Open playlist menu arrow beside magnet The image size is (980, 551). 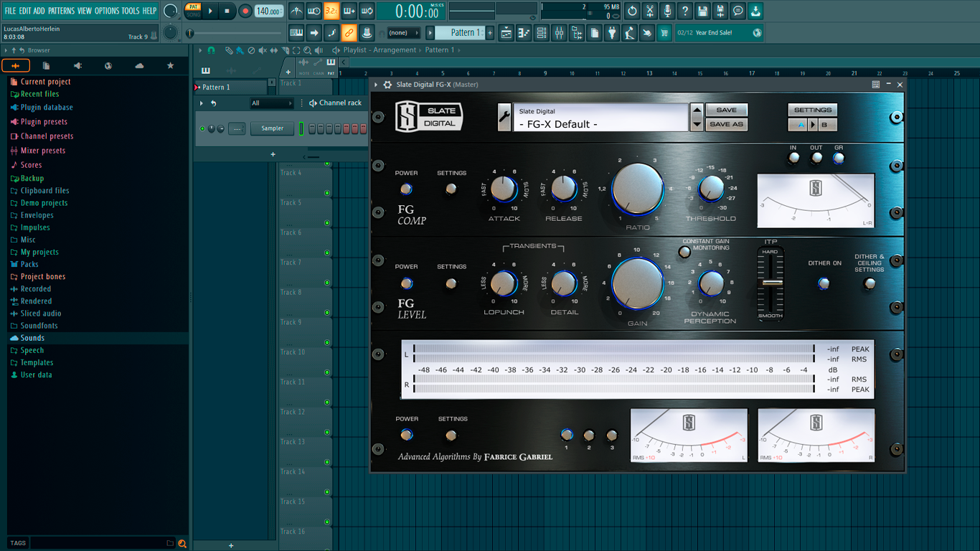(x=202, y=51)
